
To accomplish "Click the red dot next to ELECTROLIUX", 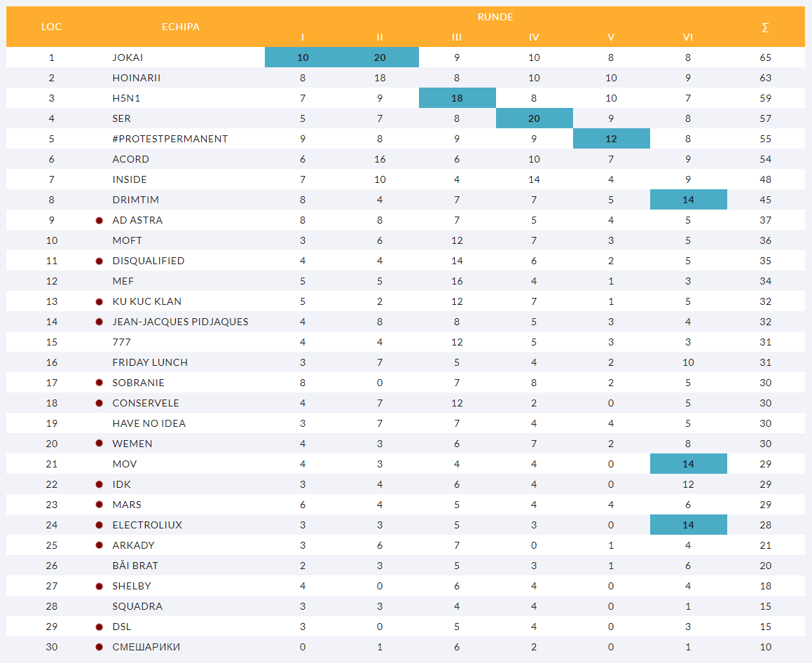I will [99, 525].
